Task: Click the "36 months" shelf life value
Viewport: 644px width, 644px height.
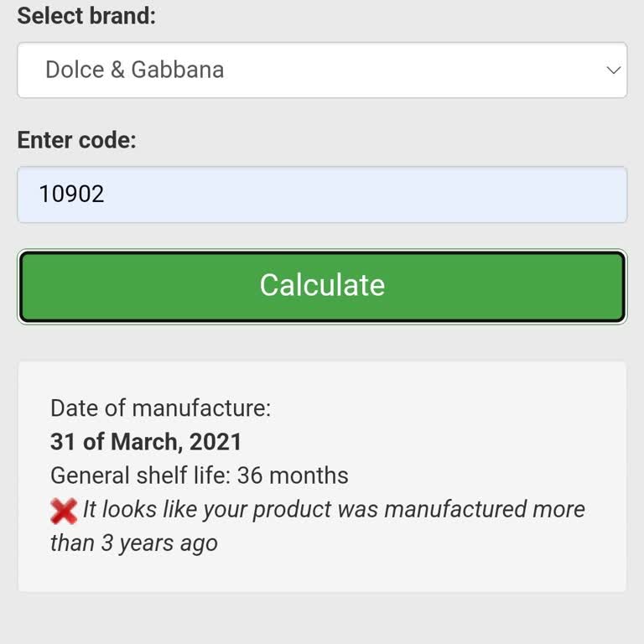Action: click(x=293, y=475)
